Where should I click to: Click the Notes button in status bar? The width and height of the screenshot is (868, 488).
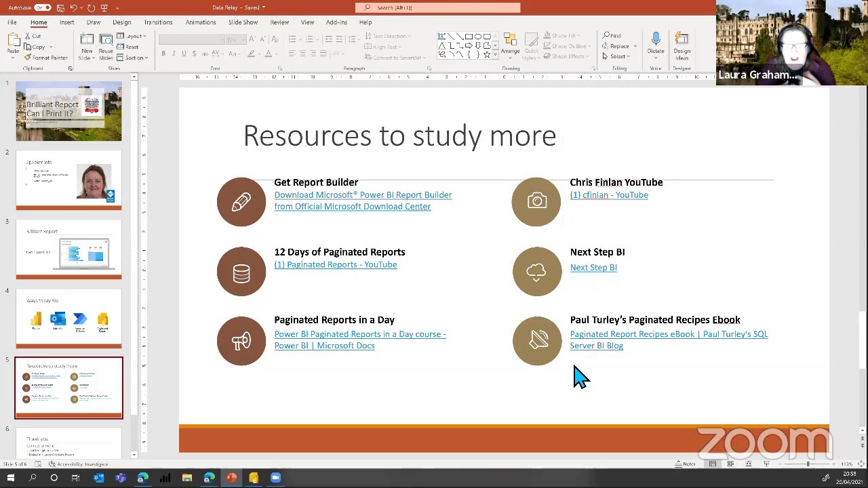[685, 464]
